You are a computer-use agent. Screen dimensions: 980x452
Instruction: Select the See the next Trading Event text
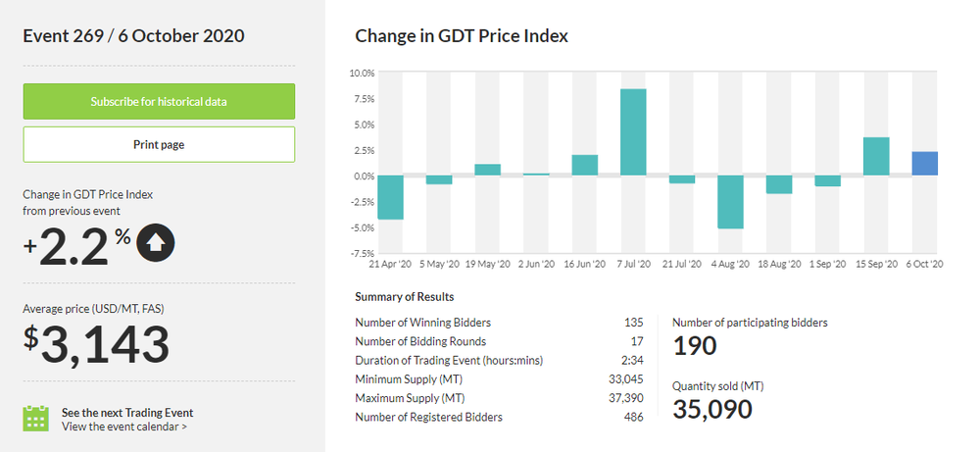pyautogui.click(x=127, y=412)
